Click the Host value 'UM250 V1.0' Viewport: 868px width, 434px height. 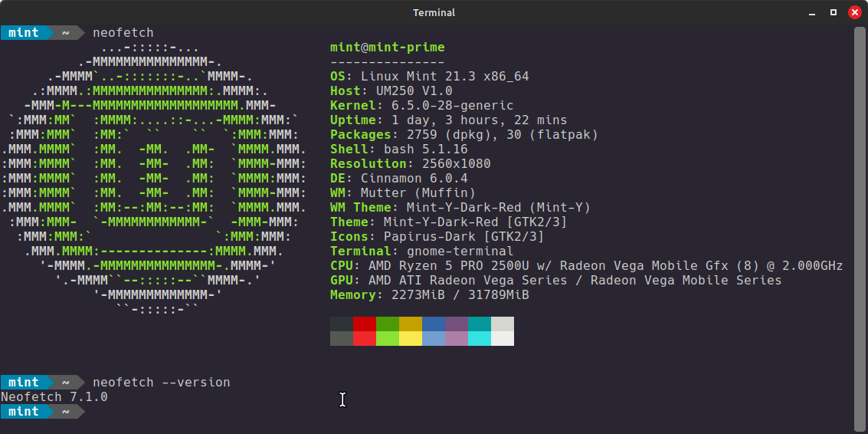point(414,90)
